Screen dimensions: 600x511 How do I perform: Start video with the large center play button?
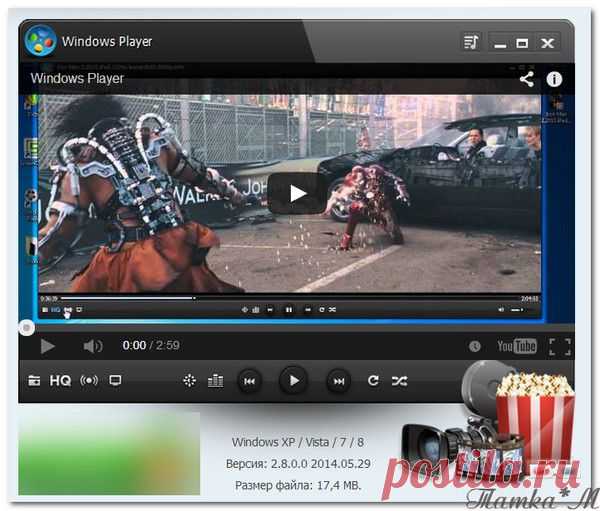297,193
